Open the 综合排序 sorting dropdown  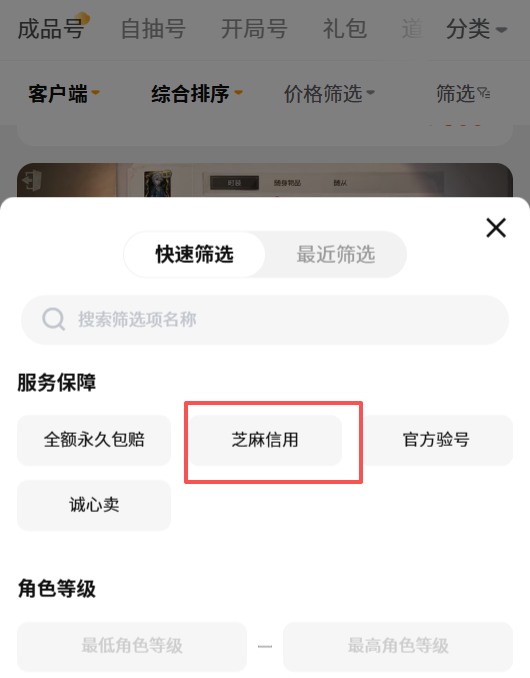pos(197,93)
